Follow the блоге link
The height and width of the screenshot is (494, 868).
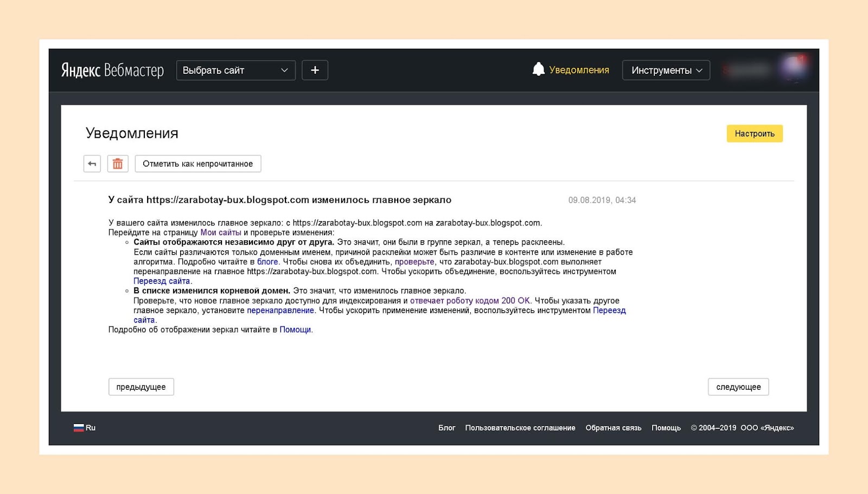click(x=267, y=262)
